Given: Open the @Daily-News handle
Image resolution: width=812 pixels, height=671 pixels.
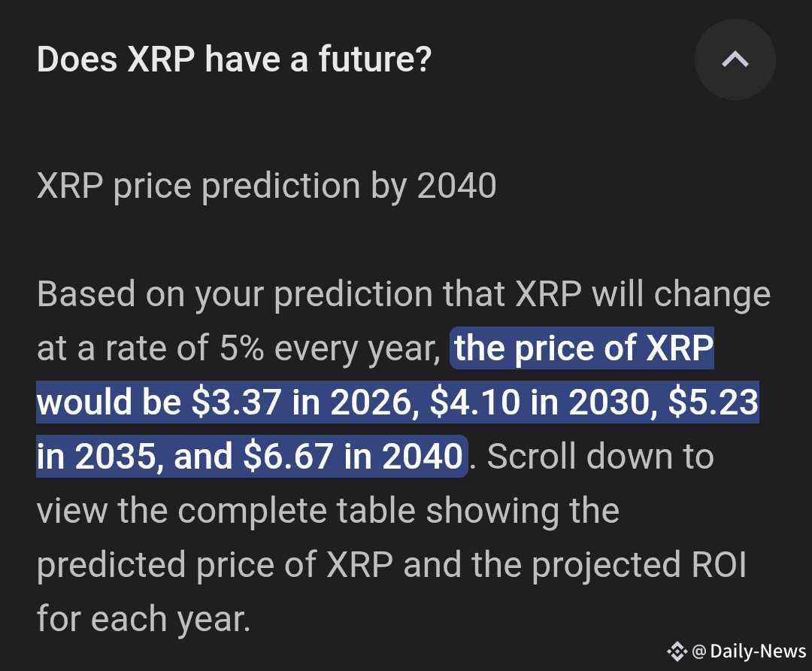Looking at the screenshot, I should (x=750, y=651).
